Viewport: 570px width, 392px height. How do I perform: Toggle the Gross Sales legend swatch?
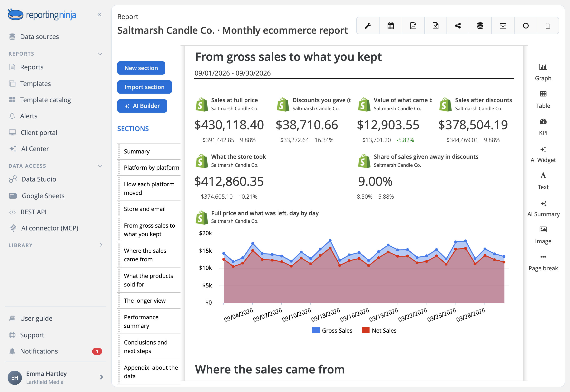point(316,330)
